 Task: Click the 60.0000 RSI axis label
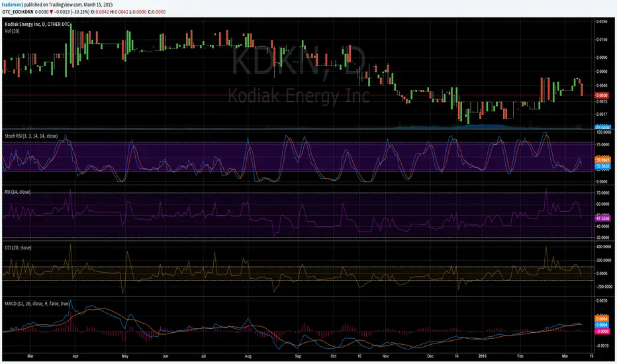click(603, 205)
